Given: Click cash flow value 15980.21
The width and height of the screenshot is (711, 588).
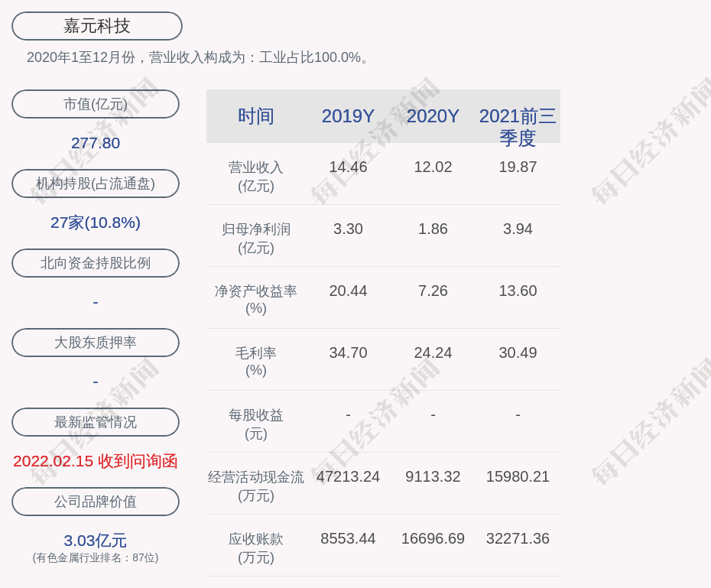Looking at the screenshot, I should 518,476.
